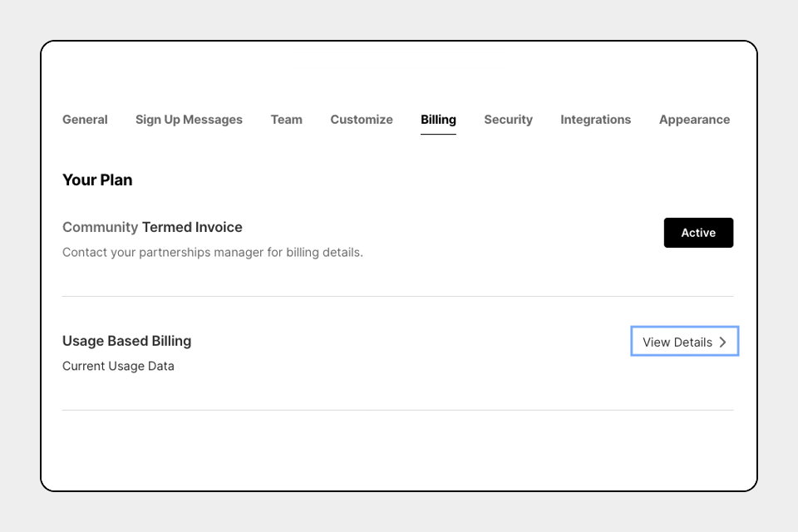Click the Usage Based Billing heading
The image size is (798, 532).
click(x=126, y=341)
